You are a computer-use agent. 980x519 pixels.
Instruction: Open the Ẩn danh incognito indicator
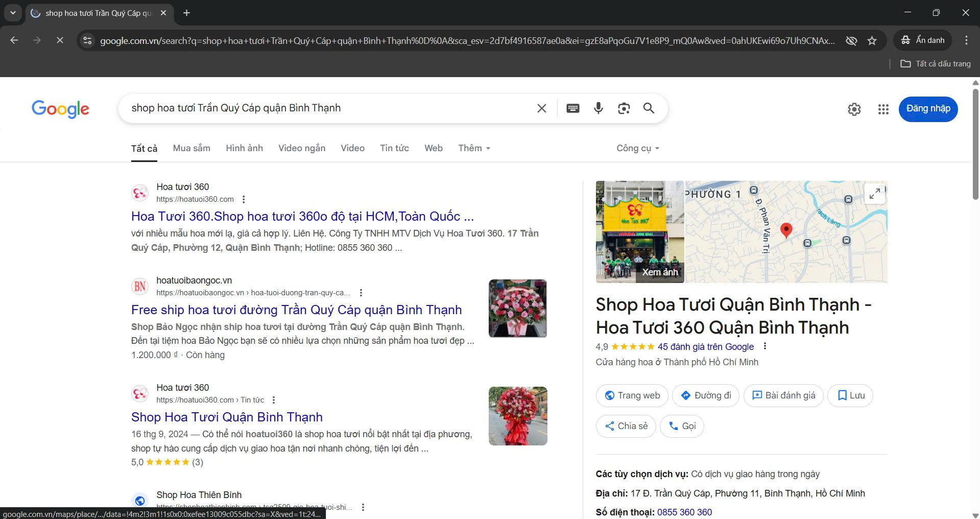(923, 40)
